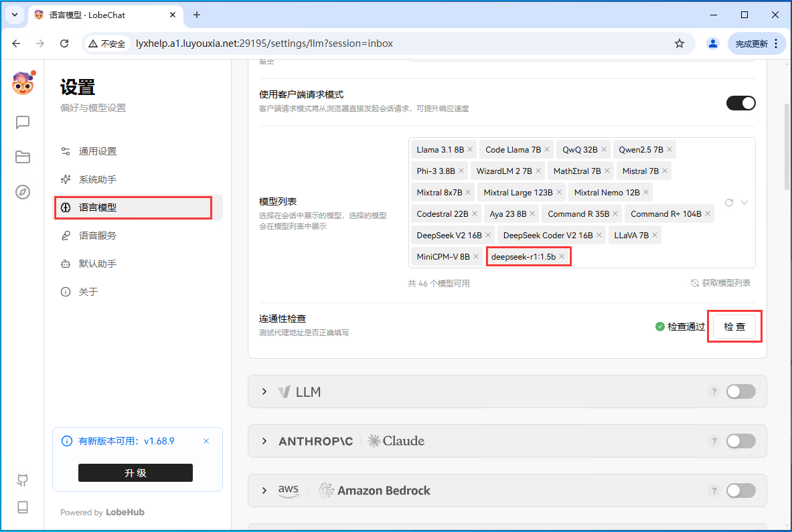Open 语音服务 in settings menu

pyautogui.click(x=138, y=236)
